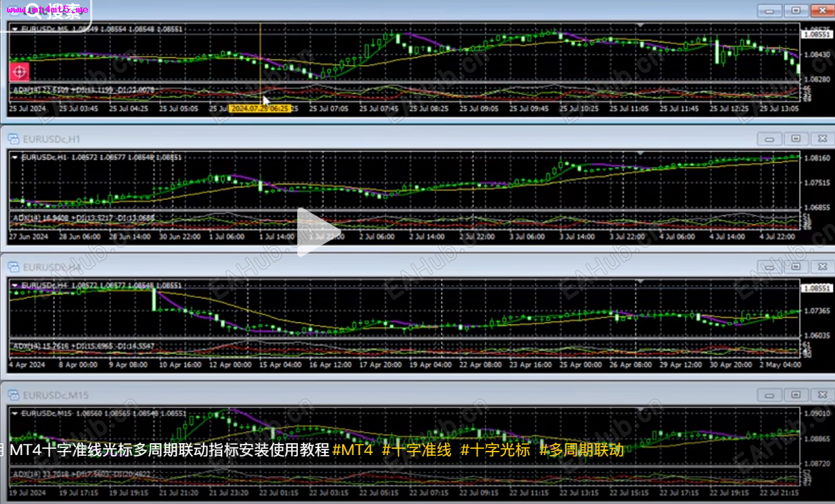Select the EURUSDc,M15 window title text
Image resolution: width=835 pixels, height=504 pixels.
55,395
